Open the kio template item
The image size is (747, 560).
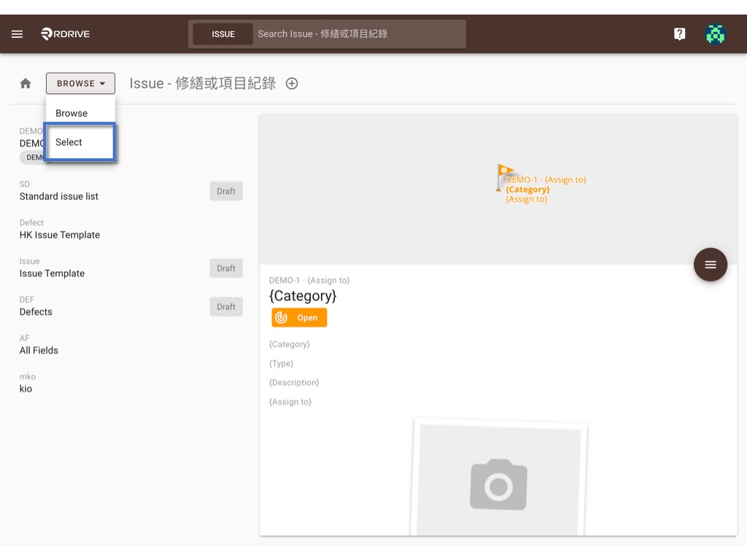pyautogui.click(x=131, y=384)
